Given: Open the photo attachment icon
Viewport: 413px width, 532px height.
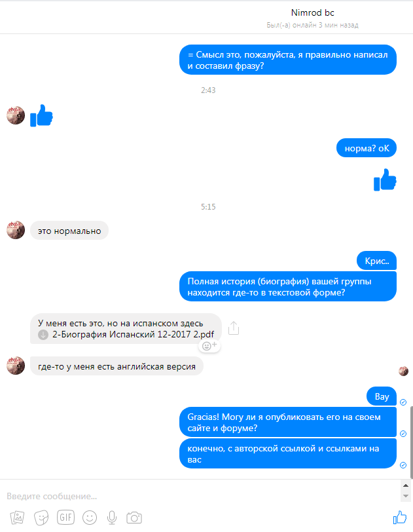Looking at the screenshot, I should coord(17,518).
